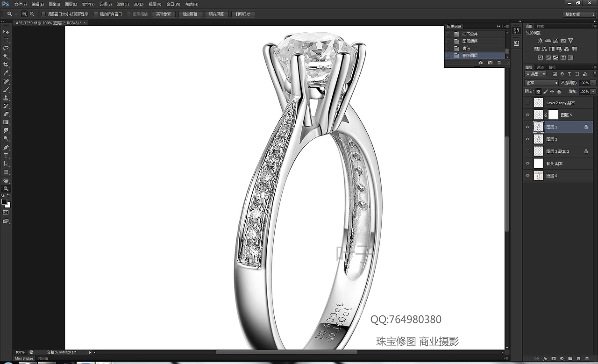Open the layer filter type dropdown
The image size is (598, 364).
[x=535, y=74]
